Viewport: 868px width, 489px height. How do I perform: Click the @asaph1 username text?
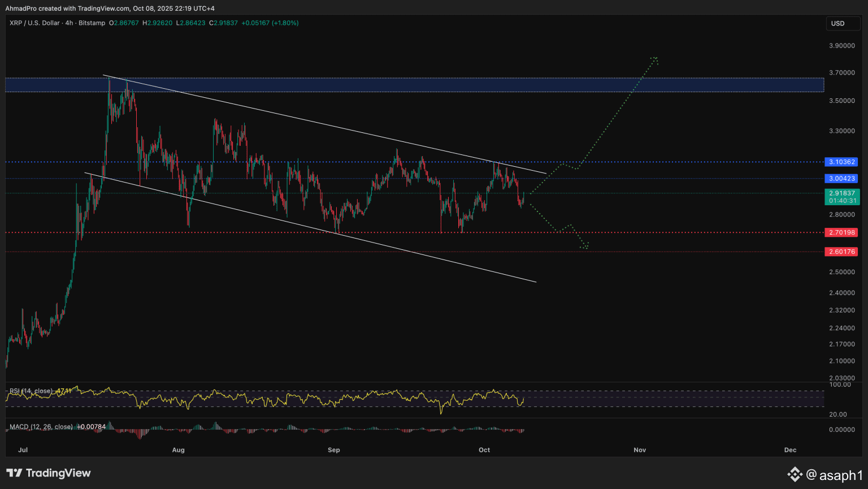[x=834, y=475]
